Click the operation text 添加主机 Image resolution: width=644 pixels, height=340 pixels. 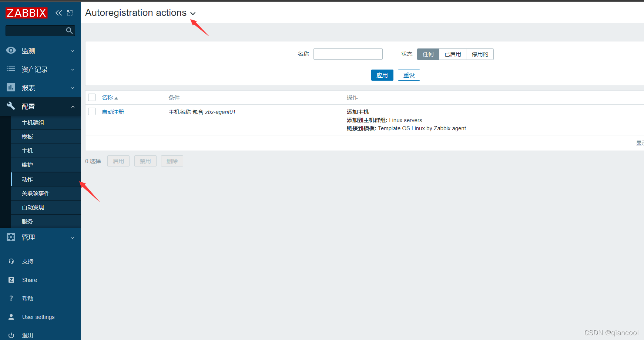[358, 112]
